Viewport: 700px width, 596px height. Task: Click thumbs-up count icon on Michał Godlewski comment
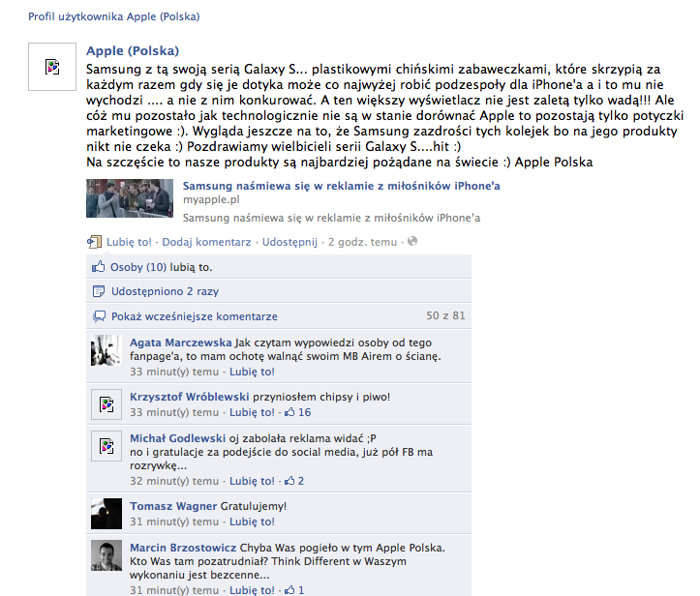click(289, 481)
